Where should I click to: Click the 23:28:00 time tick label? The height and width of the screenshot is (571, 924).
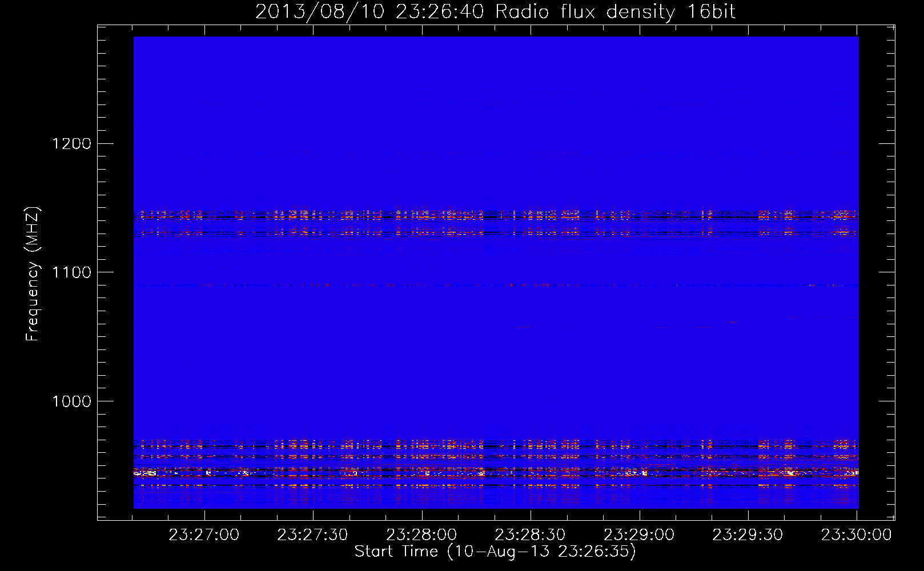(421, 535)
